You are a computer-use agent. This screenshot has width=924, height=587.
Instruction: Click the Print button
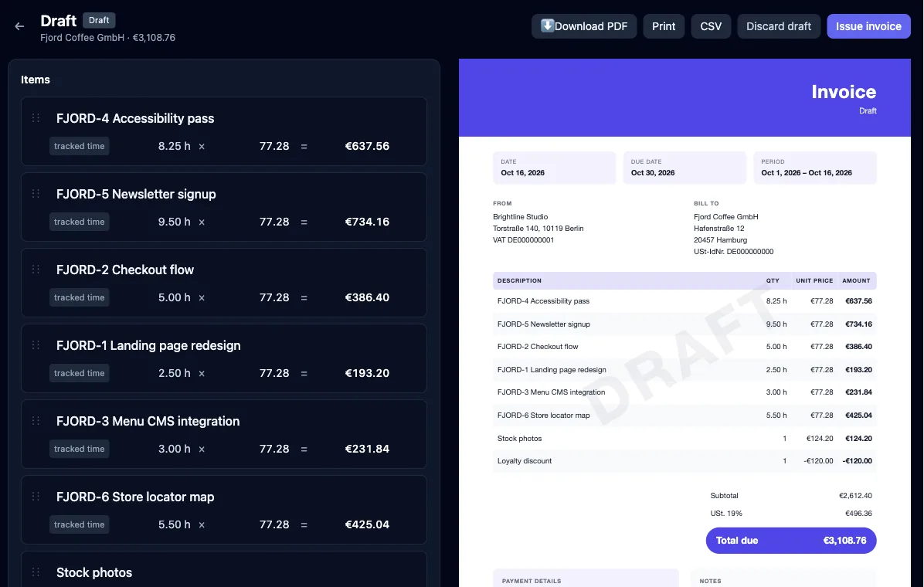coord(664,26)
